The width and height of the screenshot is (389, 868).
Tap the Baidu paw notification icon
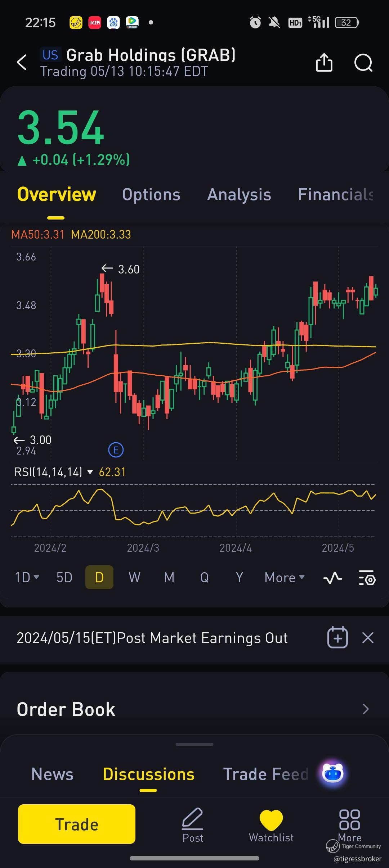point(113,23)
